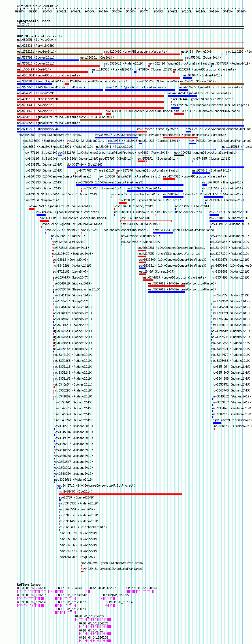Open variant esv2762221 (Vogler2010)
The image size is (252, 644).
coord(37,52)
